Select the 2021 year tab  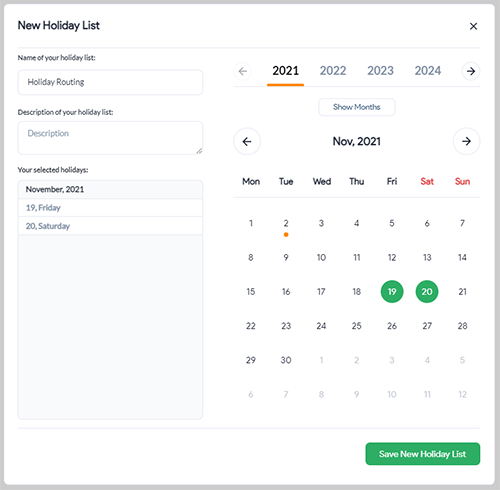(285, 71)
